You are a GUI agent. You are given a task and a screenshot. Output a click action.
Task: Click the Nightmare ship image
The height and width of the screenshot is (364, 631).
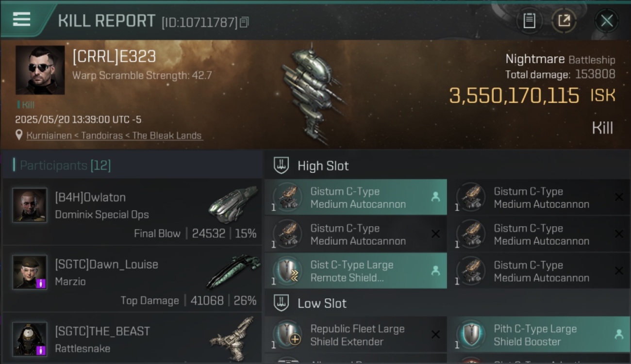pyautogui.click(x=313, y=93)
